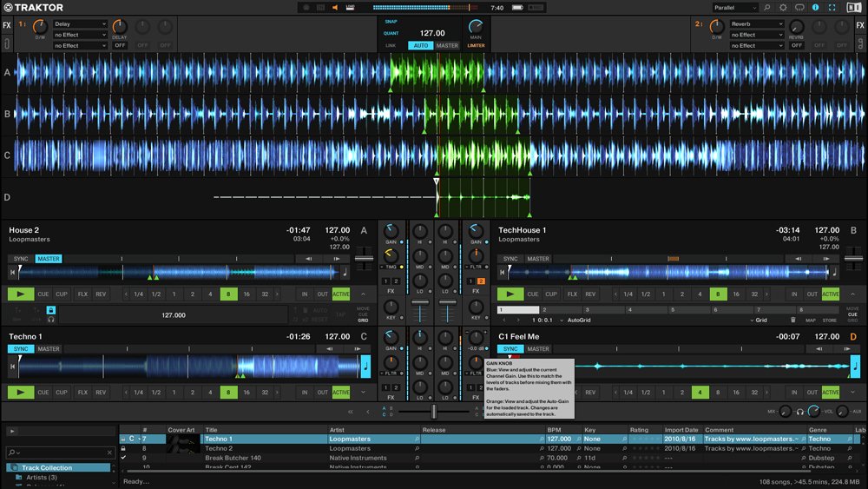Viewport: 868px width, 489px height.
Task: Click the headphones icon in deck A panel
Action: pyautogui.click(x=51, y=319)
